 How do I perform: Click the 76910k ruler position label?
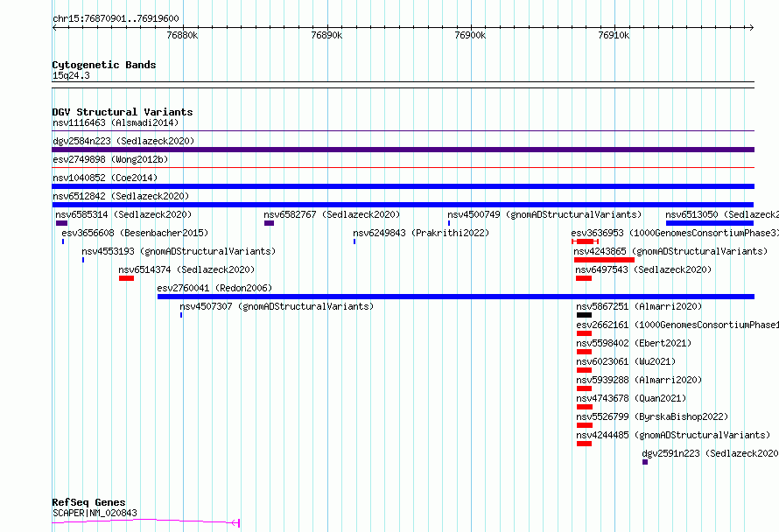pyautogui.click(x=614, y=35)
